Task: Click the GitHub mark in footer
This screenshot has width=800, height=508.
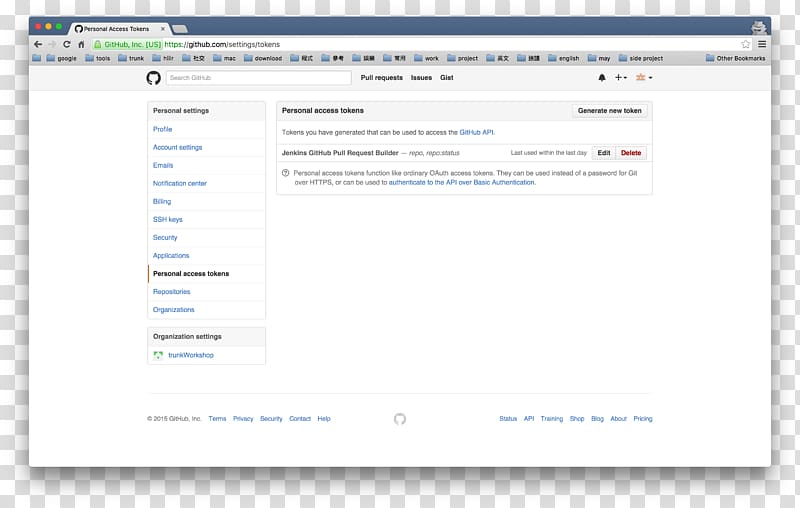Action: click(400, 419)
